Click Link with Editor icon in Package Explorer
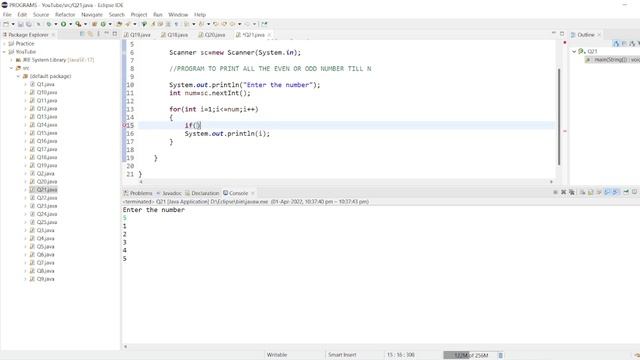The width and height of the screenshot is (640, 360). [90, 34]
